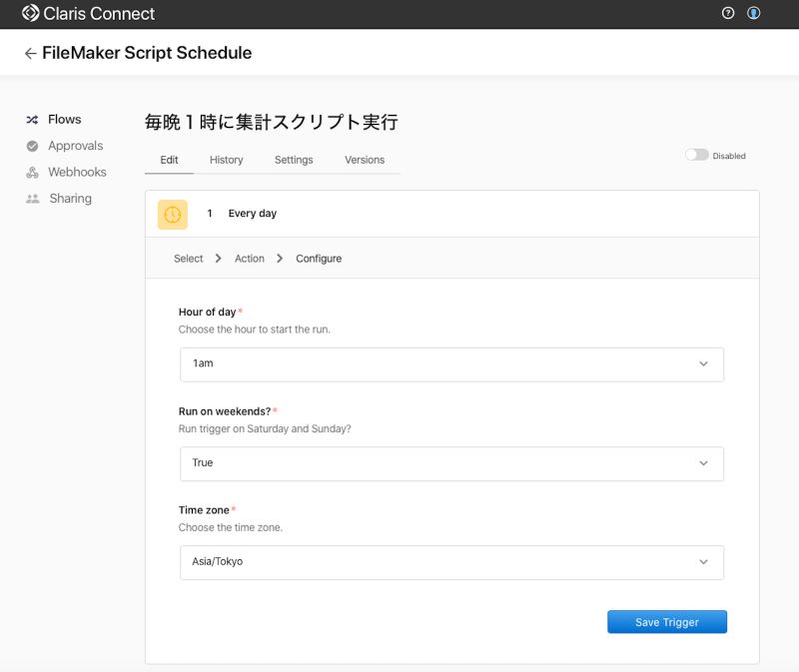Click the Webhooks icon in sidebar
The height and width of the screenshot is (672, 799).
tap(32, 172)
